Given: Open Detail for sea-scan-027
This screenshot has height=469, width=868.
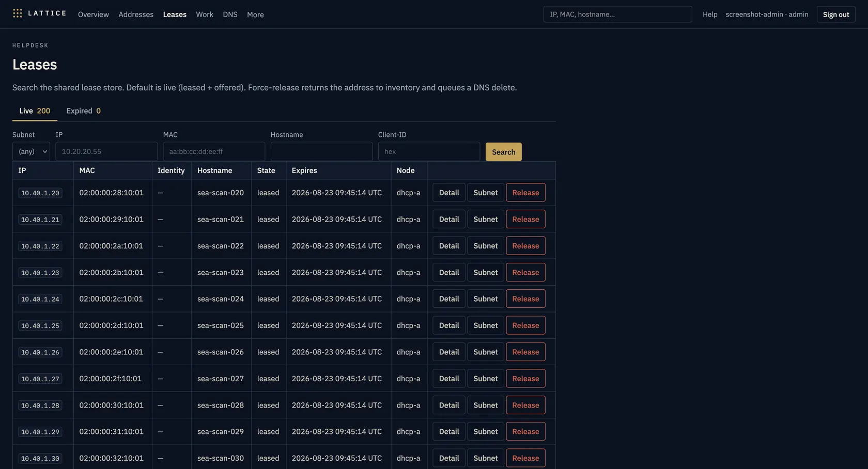Looking at the screenshot, I should click(449, 379).
